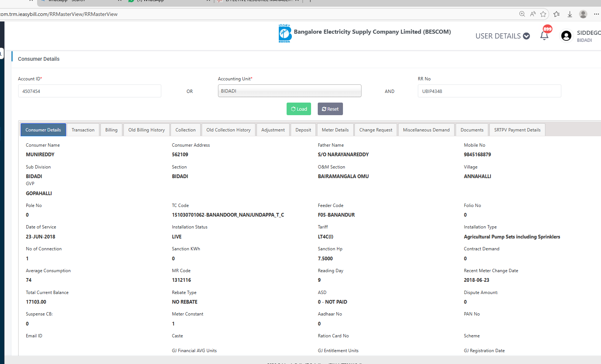Viewport: 601px width, 364px height.
Task: Expand the USER DETAILS dropdown
Action: 502,36
